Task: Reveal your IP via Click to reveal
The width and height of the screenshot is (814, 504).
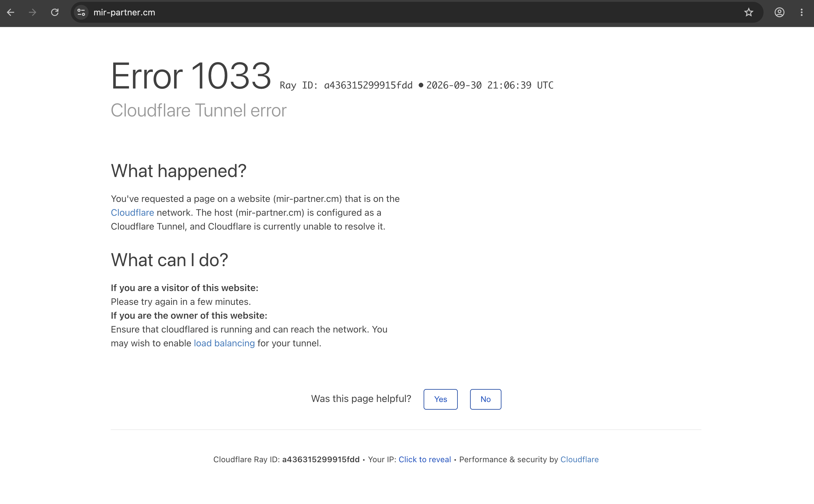Action: pos(425,459)
